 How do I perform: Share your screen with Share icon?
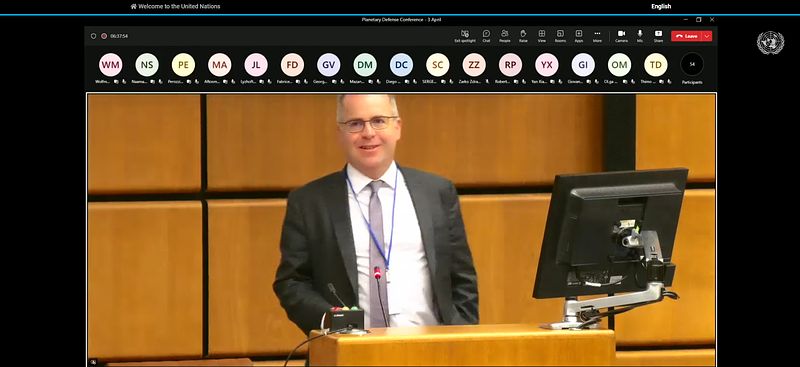pos(658,36)
